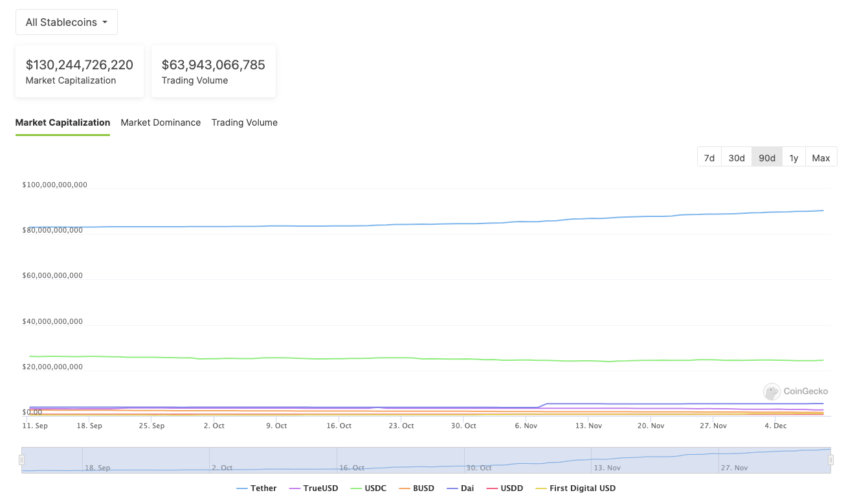Switch chart range to 1y
The width and height of the screenshot is (868, 504).
[x=794, y=157]
